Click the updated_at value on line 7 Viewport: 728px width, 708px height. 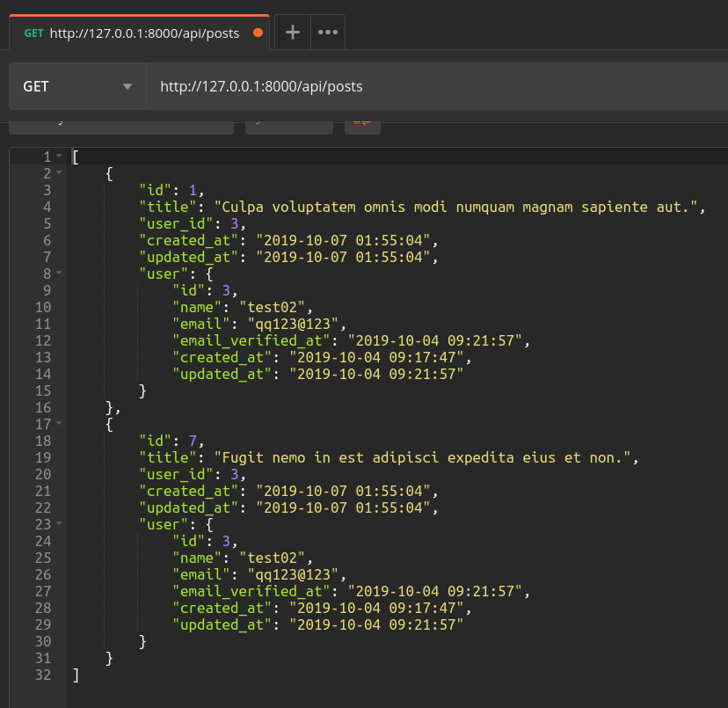click(x=344, y=257)
